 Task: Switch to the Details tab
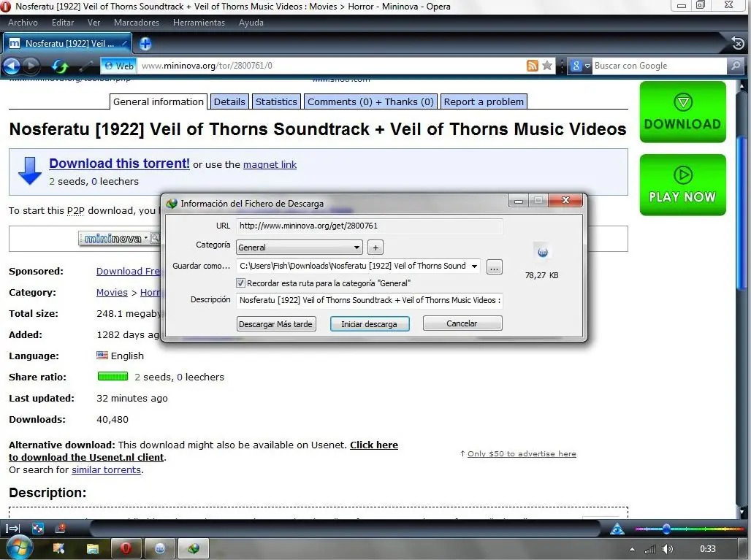[x=229, y=101]
